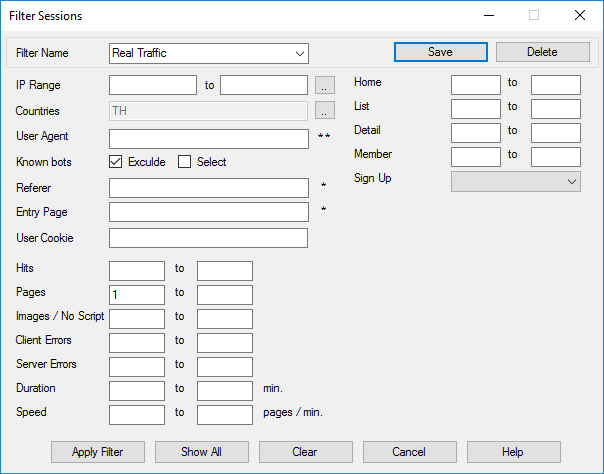Focus the Pages maximum field
Image resolution: width=604 pixels, height=474 pixels.
click(225, 295)
